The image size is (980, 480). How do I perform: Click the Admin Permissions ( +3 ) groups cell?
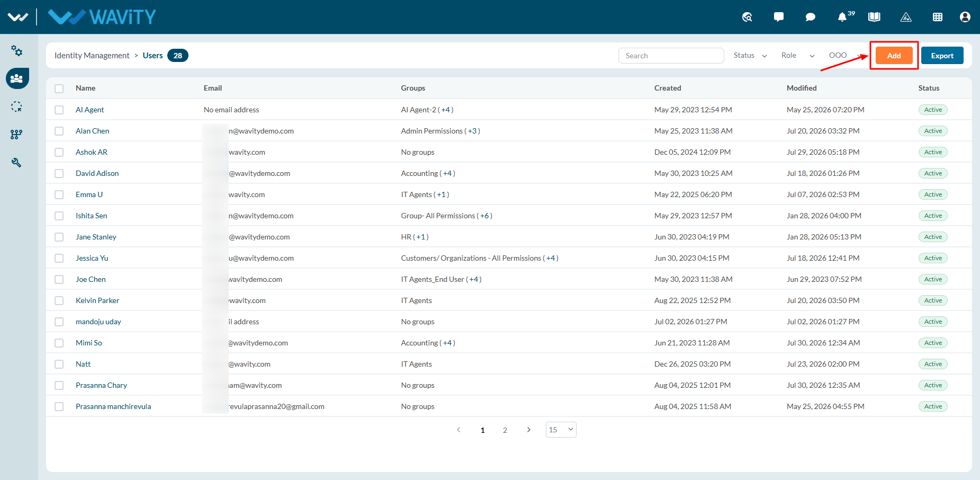[440, 131]
